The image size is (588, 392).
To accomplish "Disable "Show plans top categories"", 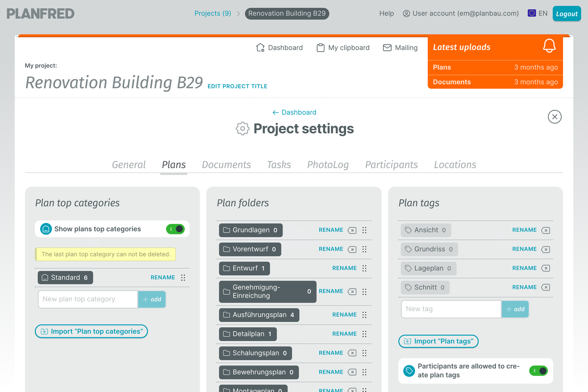I will click(x=175, y=229).
